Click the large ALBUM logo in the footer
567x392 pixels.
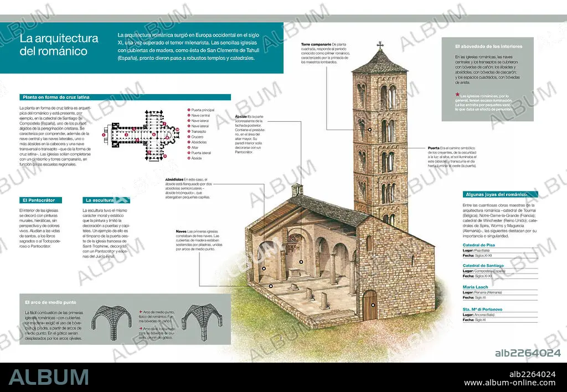tap(49, 378)
